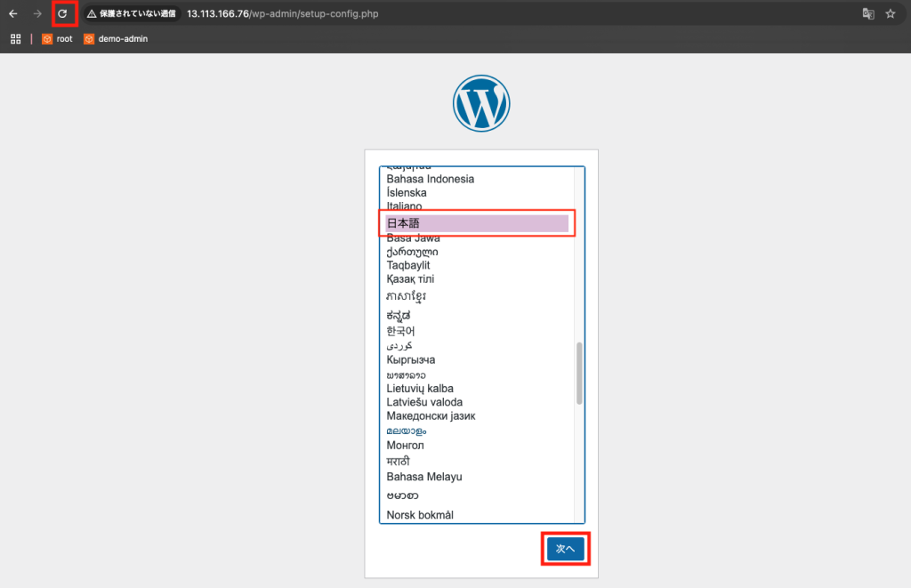Select Italiano language
Screen dimensions: 911x588
point(477,206)
